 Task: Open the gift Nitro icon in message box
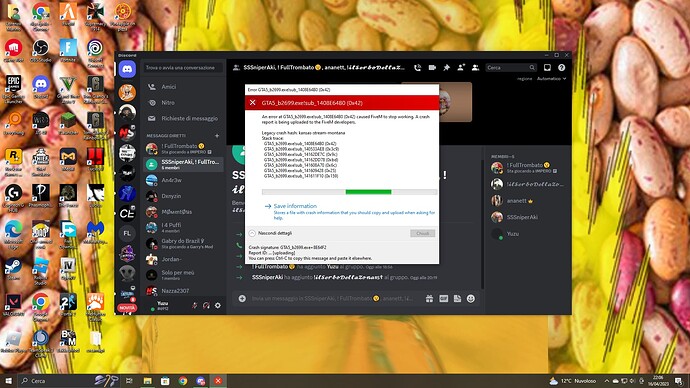429,299
